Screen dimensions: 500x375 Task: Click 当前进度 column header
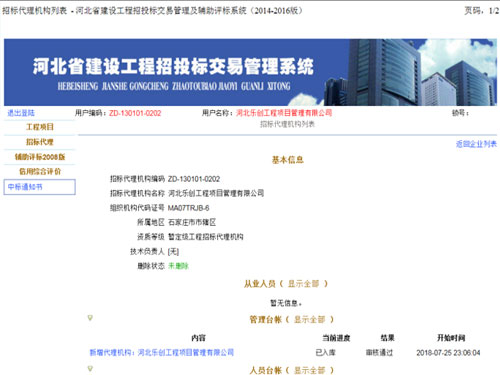tap(336, 338)
